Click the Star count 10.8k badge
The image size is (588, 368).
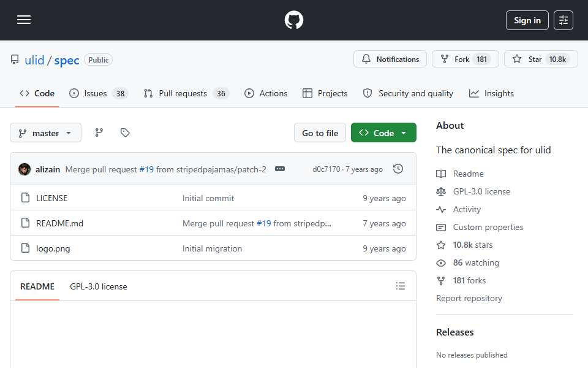coord(557,59)
